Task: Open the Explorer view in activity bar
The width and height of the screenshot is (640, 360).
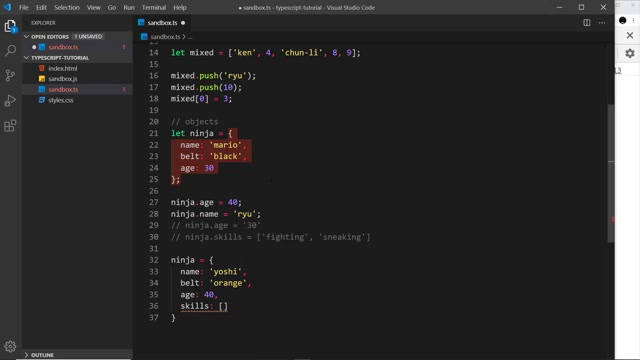Action: coord(10,26)
